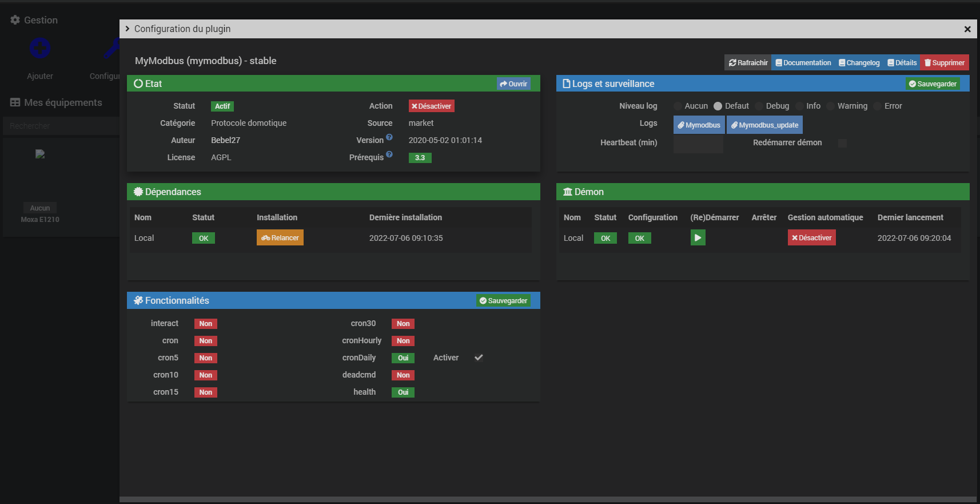The height and width of the screenshot is (504, 980).
Task: Click the Rafraichir refresh button
Action: click(748, 63)
